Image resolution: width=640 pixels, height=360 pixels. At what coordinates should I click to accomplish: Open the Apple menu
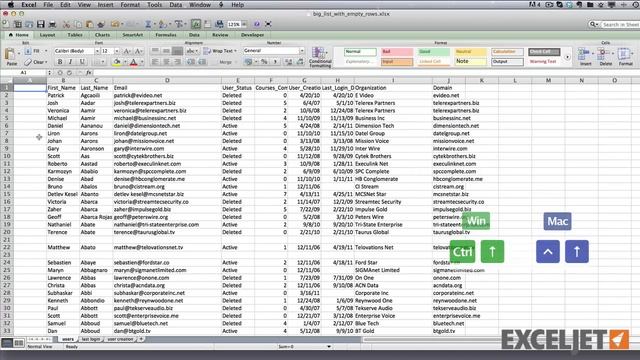[11, 5]
